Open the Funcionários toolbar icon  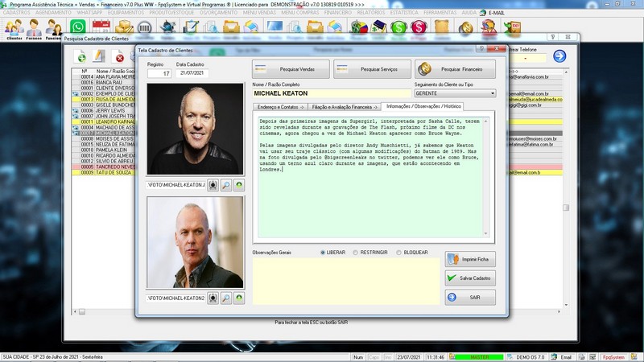click(53, 29)
